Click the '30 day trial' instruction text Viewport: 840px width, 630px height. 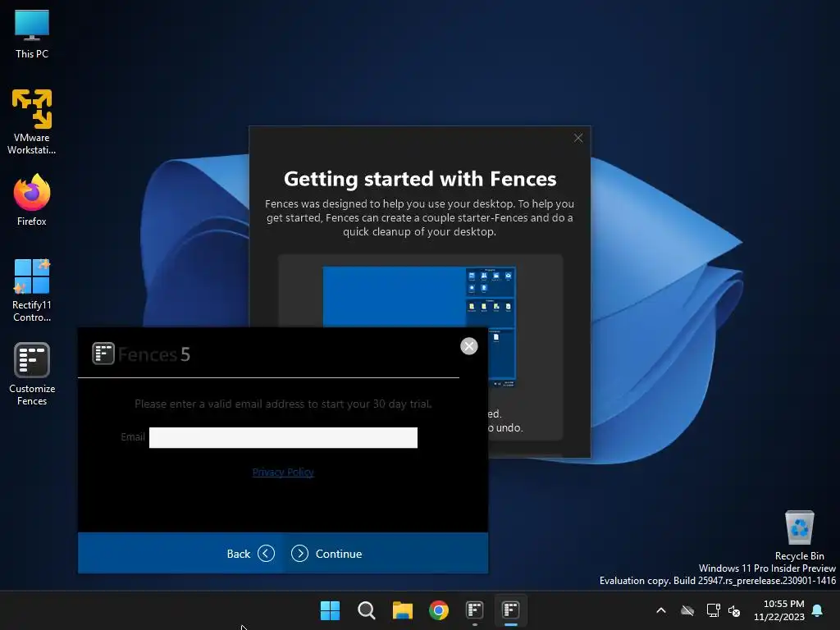coord(283,404)
